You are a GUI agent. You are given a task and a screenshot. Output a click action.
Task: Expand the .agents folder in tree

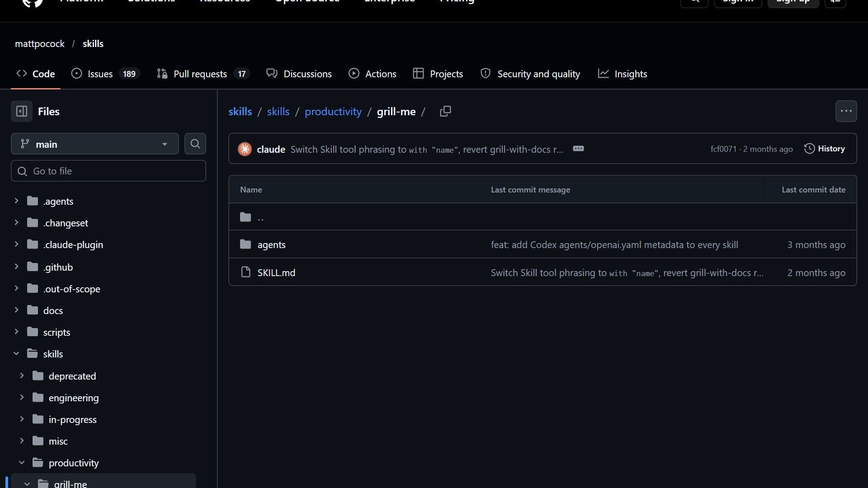16,201
